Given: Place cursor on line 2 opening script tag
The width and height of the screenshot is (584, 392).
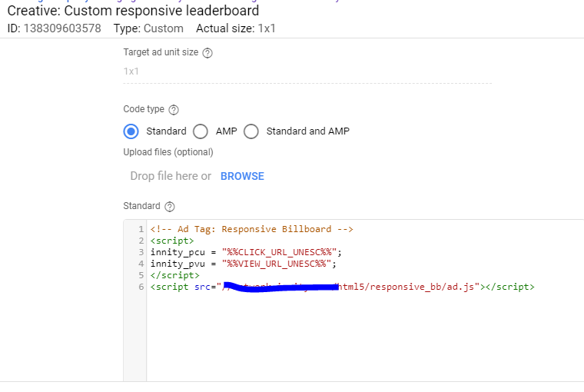Looking at the screenshot, I should [172, 241].
